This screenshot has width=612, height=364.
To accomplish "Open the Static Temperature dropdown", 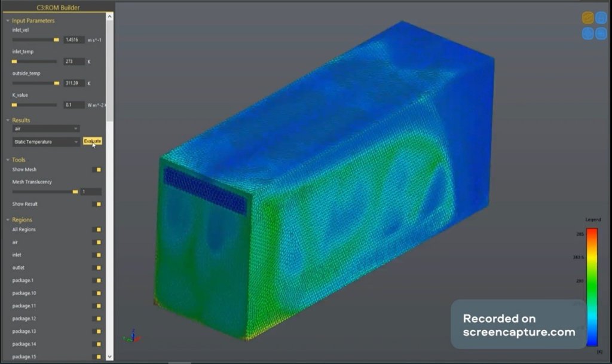I will pyautogui.click(x=46, y=142).
